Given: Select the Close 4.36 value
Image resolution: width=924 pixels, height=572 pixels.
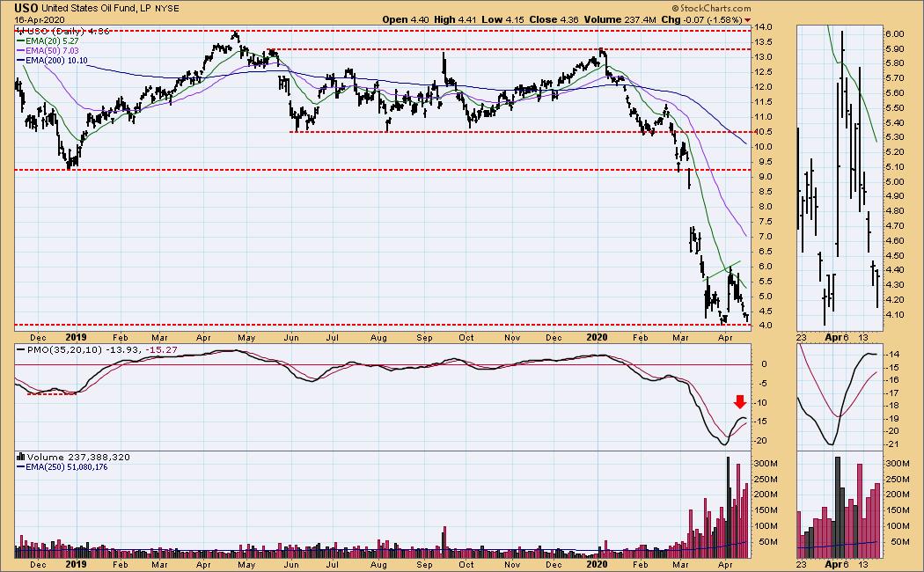Looking at the screenshot, I should (x=554, y=19).
